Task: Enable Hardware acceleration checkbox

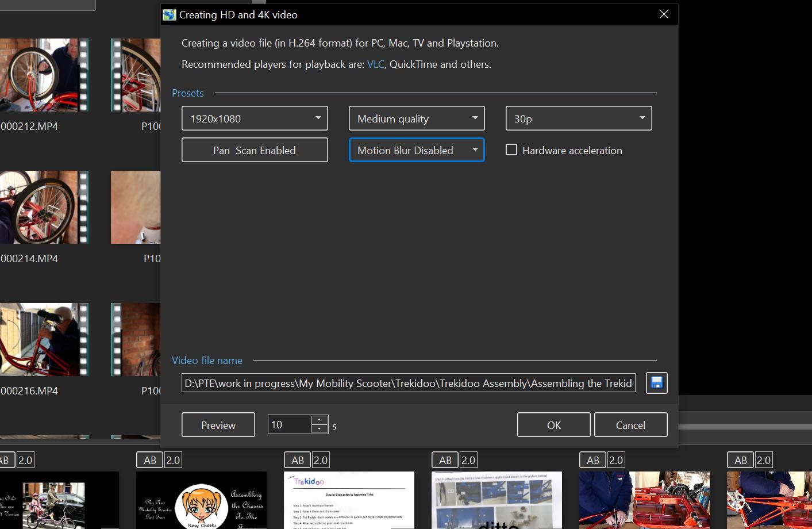Action: coord(511,150)
